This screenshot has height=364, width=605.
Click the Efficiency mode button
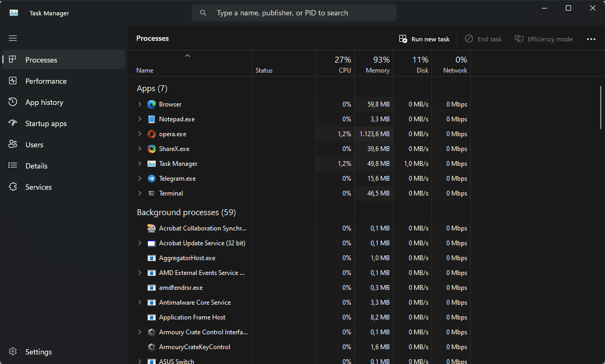coord(543,39)
